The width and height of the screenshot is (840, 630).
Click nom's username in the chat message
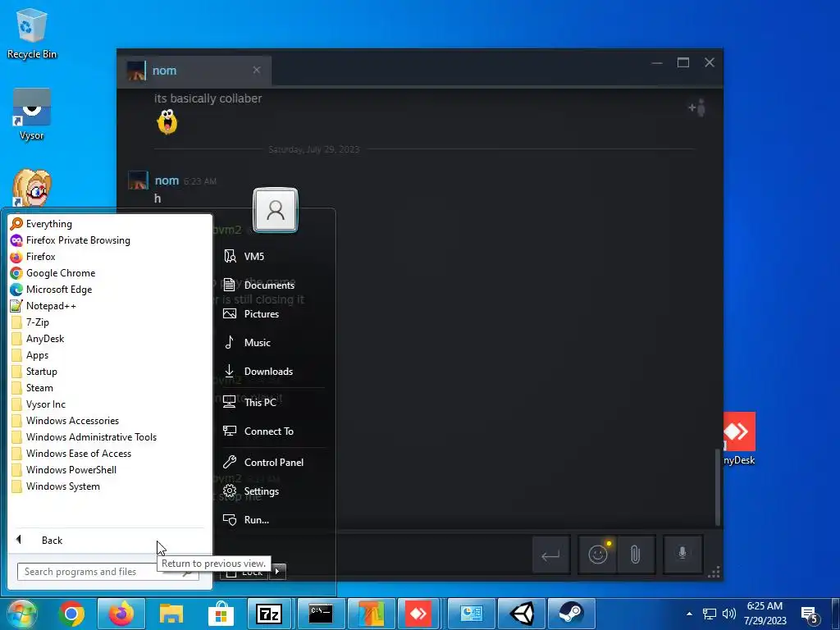point(167,181)
